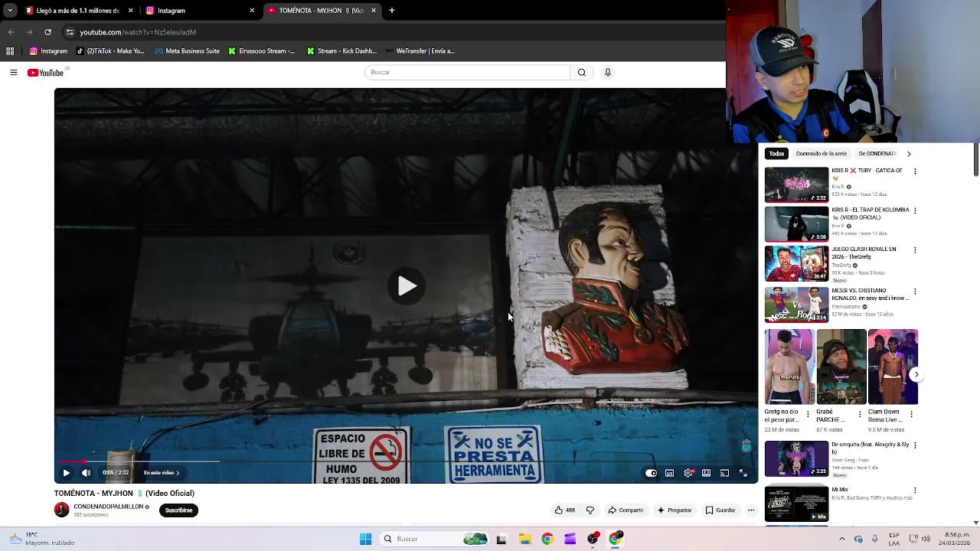Expand 'En este video' chapters chip
Screen dimensions: 980x551
click(162, 473)
